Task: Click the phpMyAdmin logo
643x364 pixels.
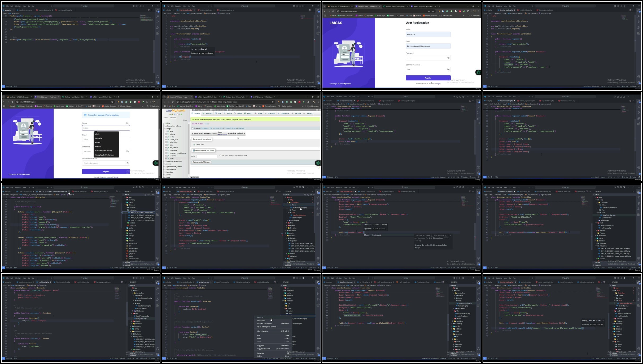Action: tap(176, 111)
